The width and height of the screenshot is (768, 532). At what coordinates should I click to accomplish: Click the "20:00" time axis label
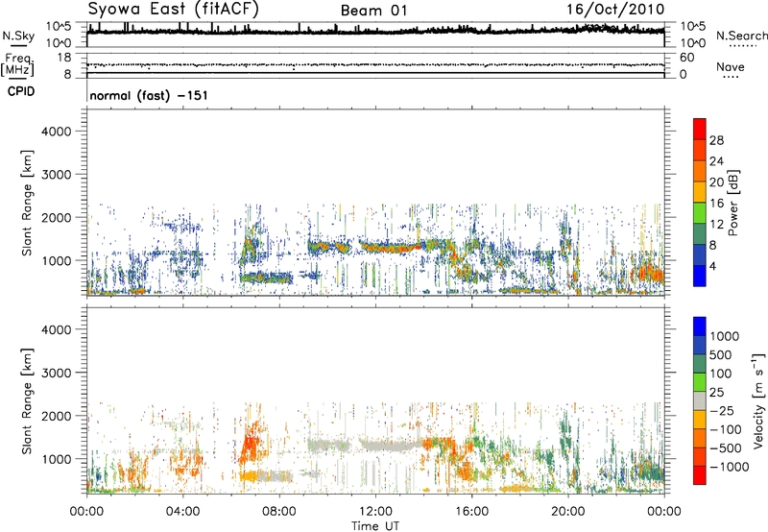(567, 512)
